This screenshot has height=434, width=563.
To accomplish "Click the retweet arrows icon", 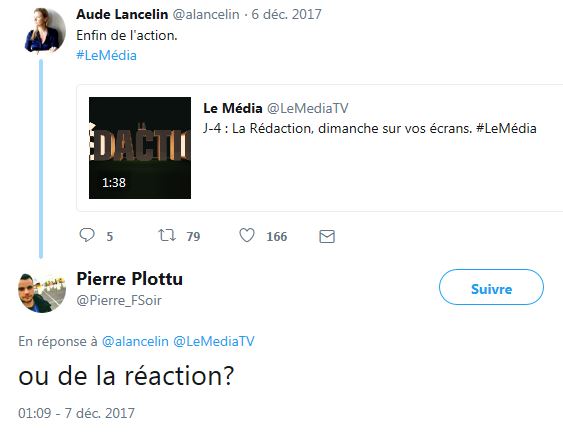I will [x=167, y=235].
